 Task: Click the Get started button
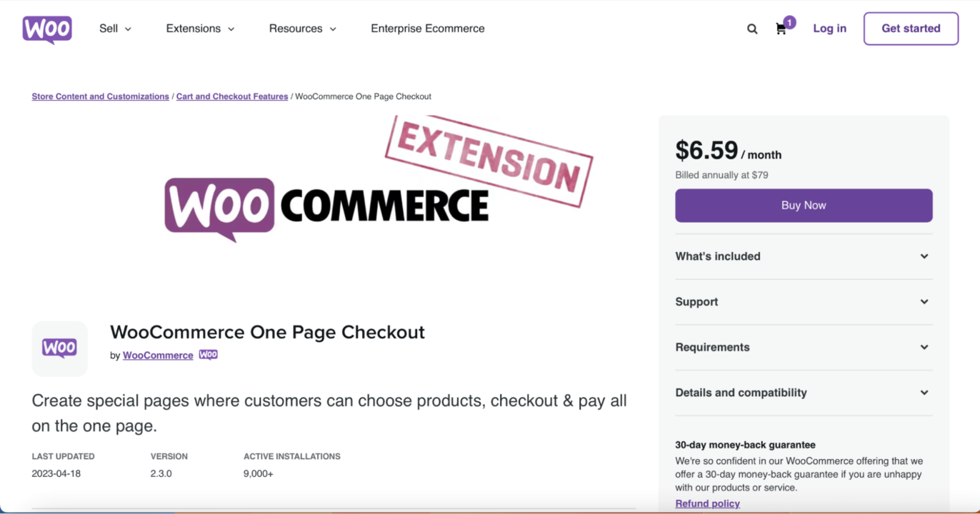(911, 29)
